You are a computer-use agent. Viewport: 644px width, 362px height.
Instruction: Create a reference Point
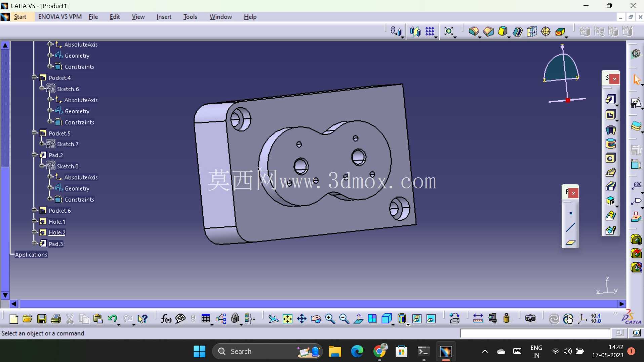[x=570, y=213]
